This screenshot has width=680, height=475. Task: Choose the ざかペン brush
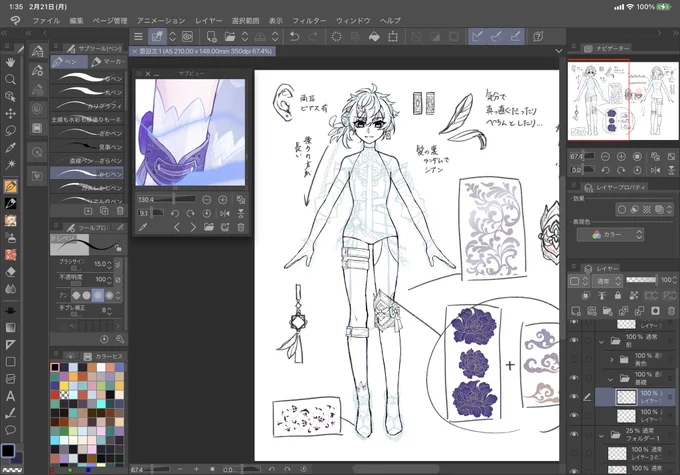[x=87, y=133]
